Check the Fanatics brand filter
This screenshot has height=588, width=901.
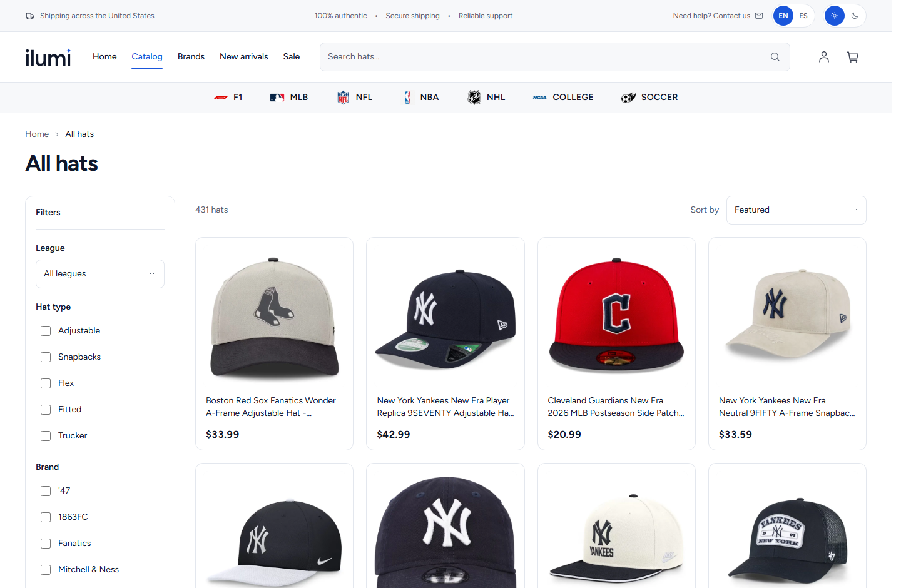(x=46, y=544)
